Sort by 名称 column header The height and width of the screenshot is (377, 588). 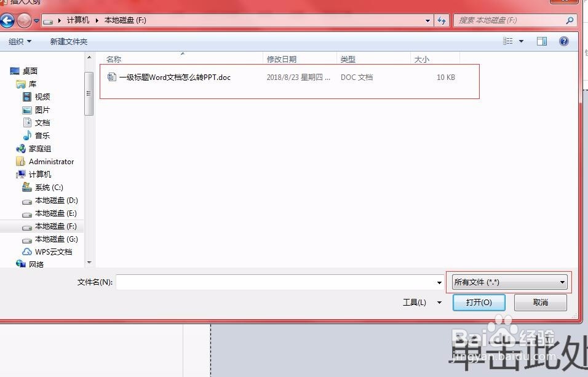pos(114,59)
